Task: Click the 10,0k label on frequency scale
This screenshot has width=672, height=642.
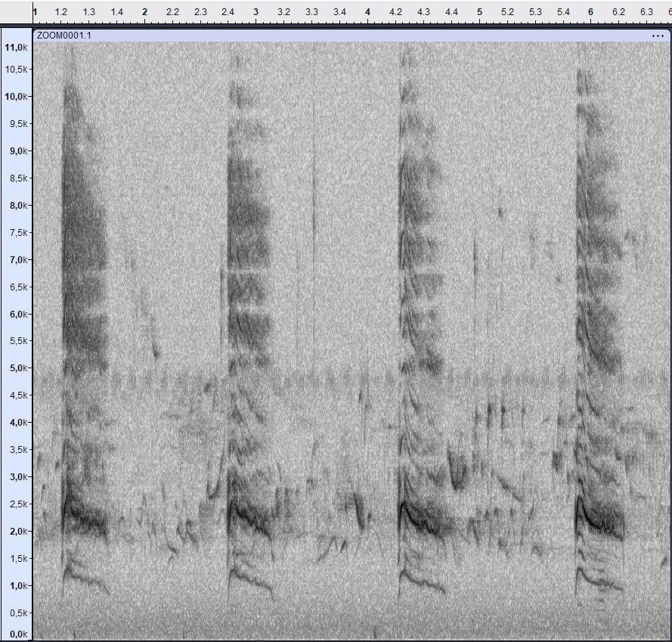Action: (x=17, y=97)
